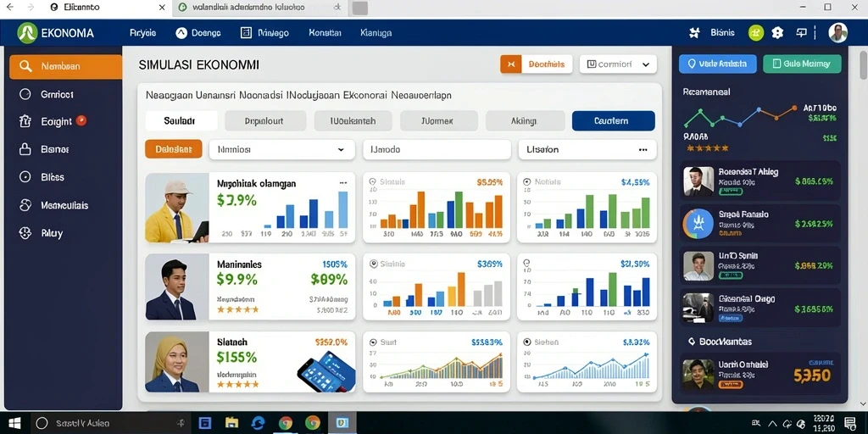This screenshot has height=434, width=868.
Task: Open the gear settings icon in header
Action: 778,33
